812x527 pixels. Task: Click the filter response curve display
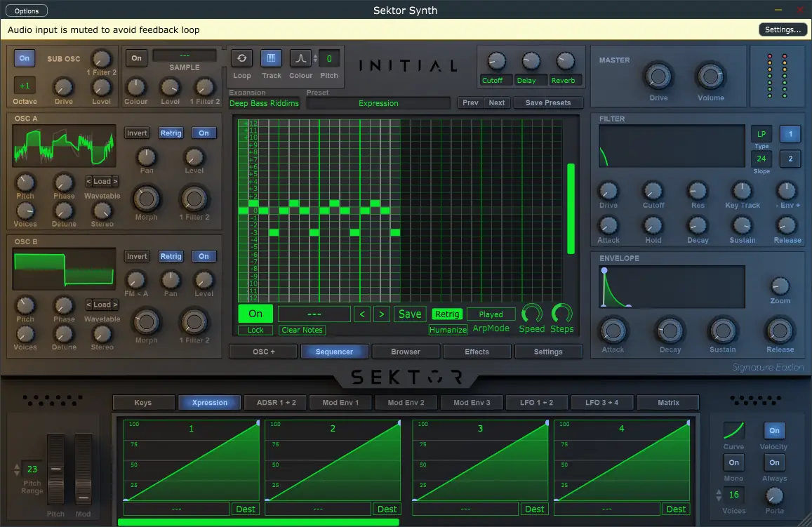click(670, 146)
